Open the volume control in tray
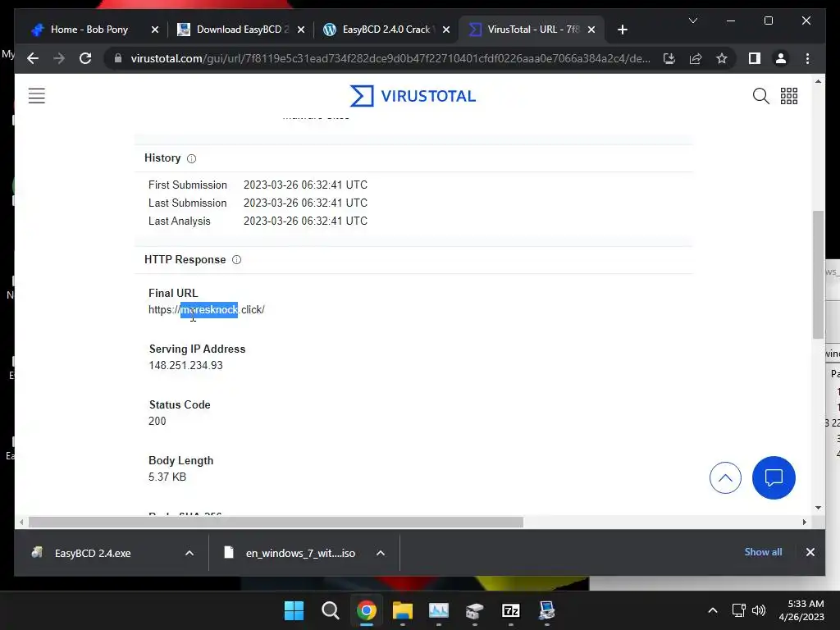840x630 pixels. pyautogui.click(x=759, y=610)
